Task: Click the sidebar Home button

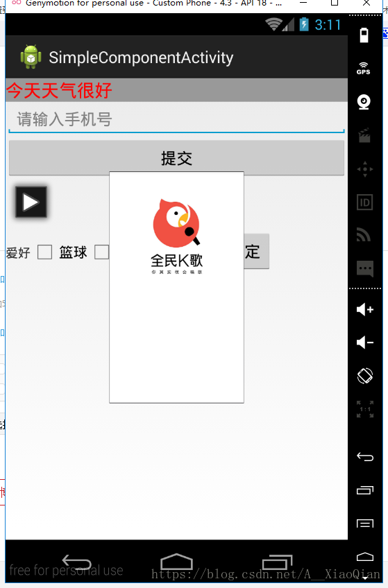Action: click(x=364, y=557)
